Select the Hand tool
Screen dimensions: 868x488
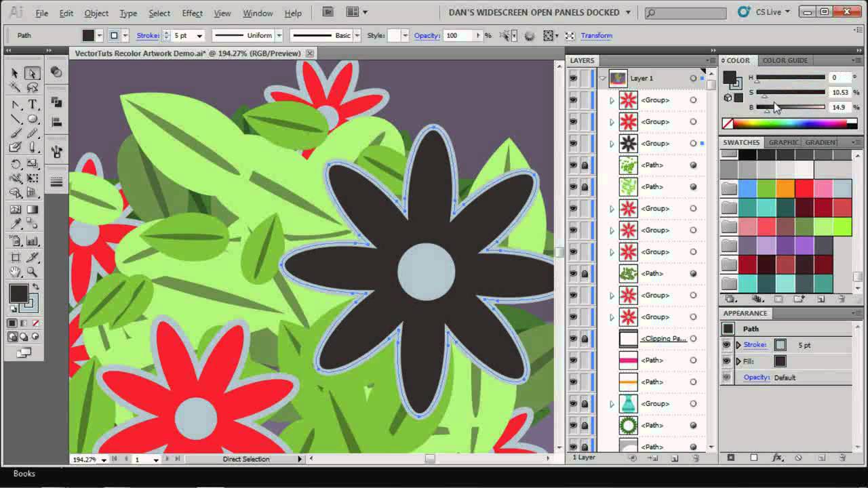15,272
